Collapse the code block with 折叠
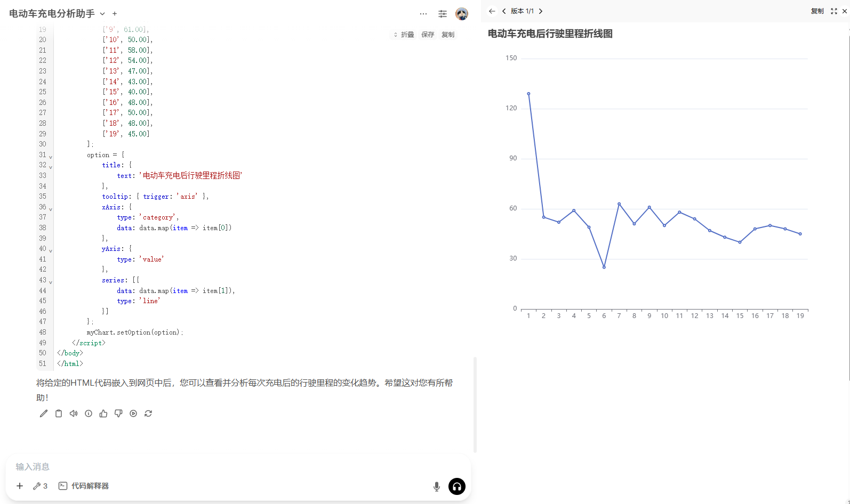 [404, 35]
